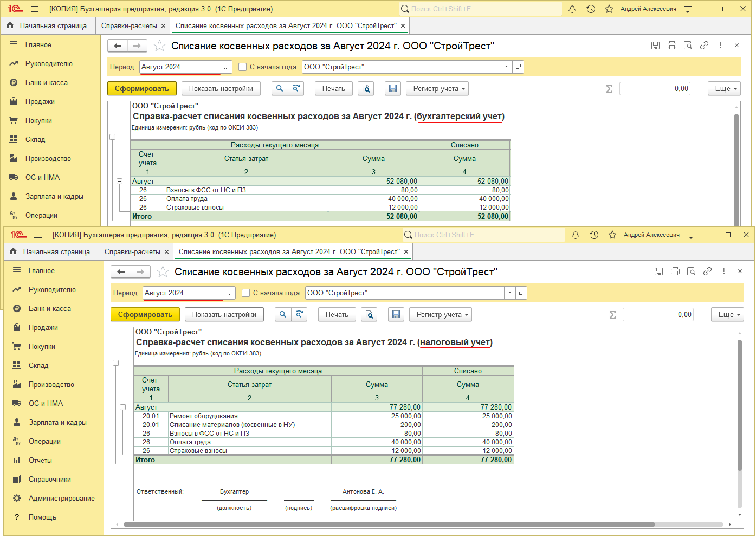Screen dimensions: 756x537
Task: Click "Показать настройки" in the top window
Action: (221, 89)
